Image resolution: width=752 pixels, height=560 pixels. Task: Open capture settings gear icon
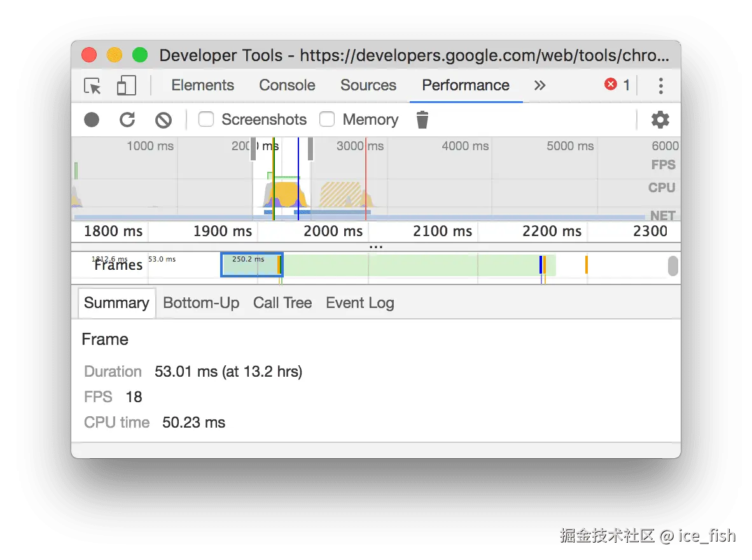[x=660, y=120]
